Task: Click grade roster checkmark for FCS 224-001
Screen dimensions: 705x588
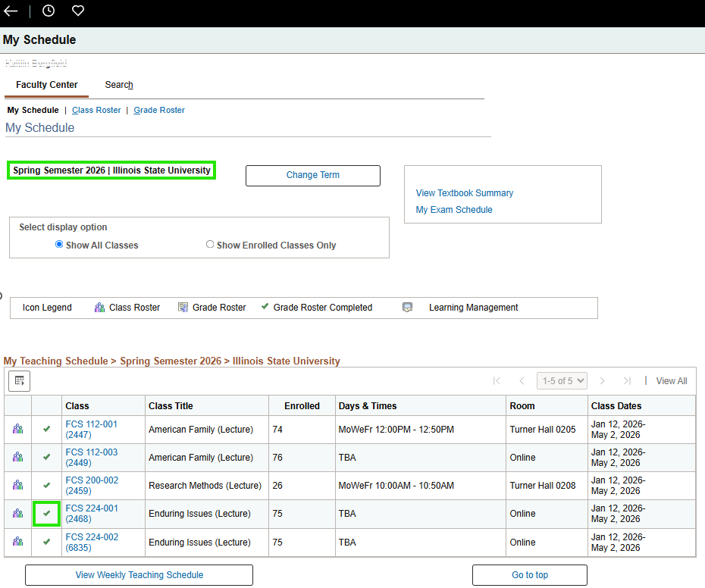Action: pyautogui.click(x=47, y=514)
